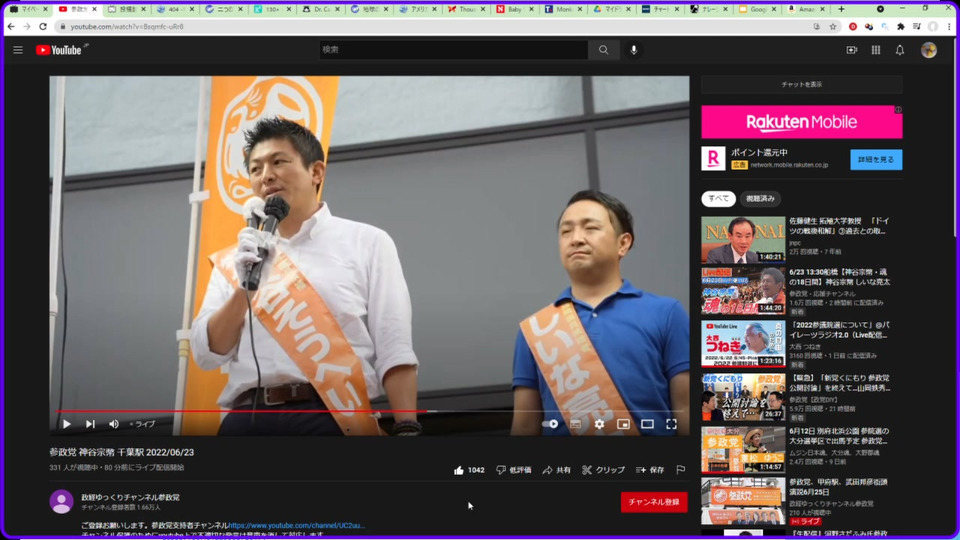Switch to theater mode
Viewport: 960px width, 540px height.
click(x=647, y=424)
